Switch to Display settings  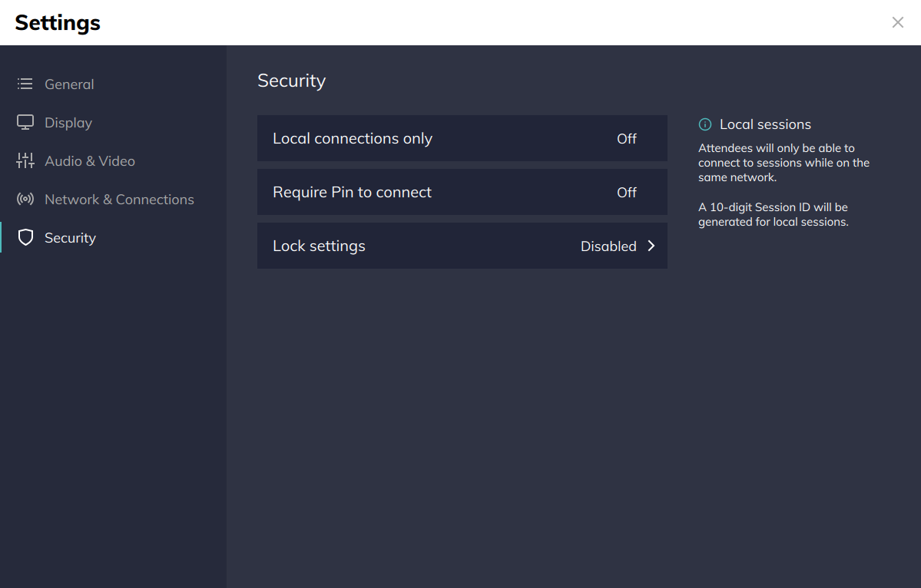(68, 123)
